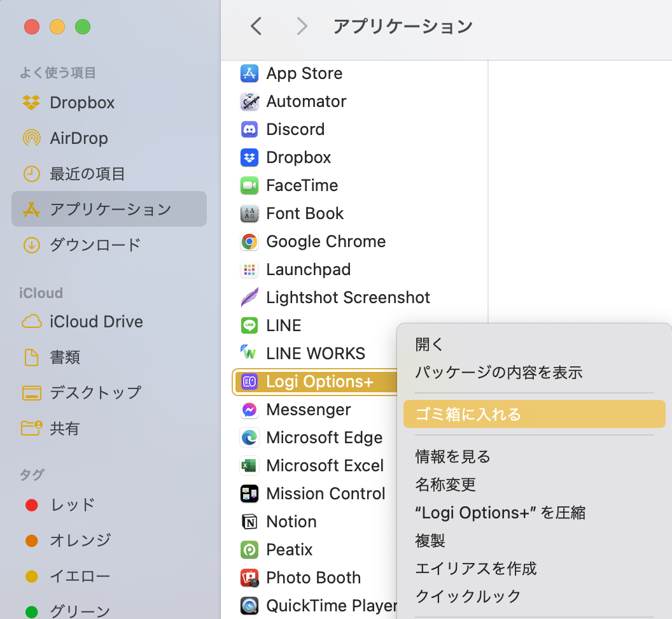The height and width of the screenshot is (619, 672).
Task: Select the LINE app icon
Action: coord(249,325)
